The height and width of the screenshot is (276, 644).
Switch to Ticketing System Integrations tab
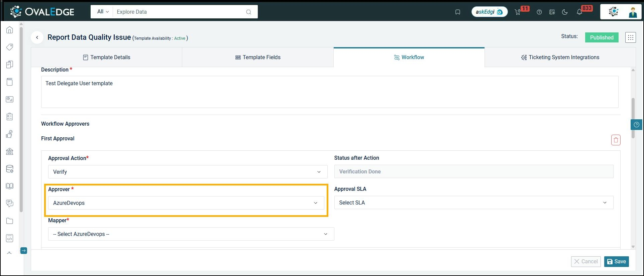560,57
